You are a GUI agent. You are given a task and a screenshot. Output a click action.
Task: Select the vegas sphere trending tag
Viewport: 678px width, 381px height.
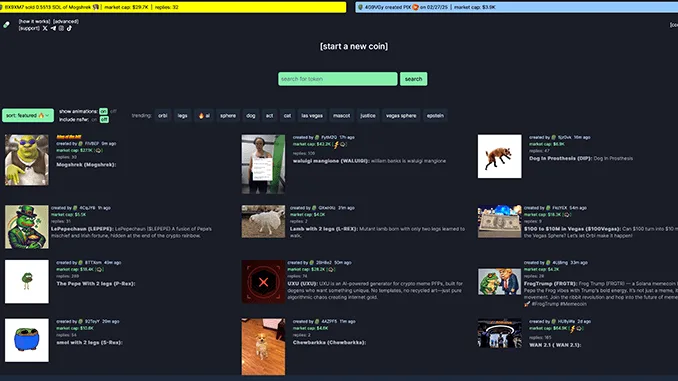coord(401,115)
